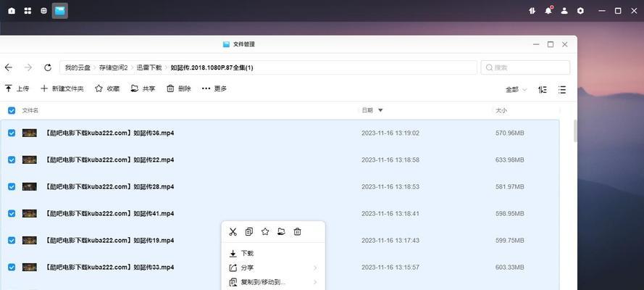Sort by 大小 size column header

coord(501,110)
